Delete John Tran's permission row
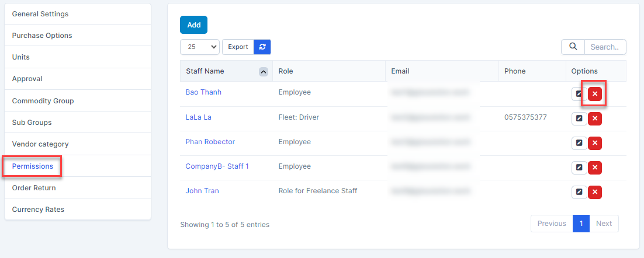The height and width of the screenshot is (258, 644). 595,192
